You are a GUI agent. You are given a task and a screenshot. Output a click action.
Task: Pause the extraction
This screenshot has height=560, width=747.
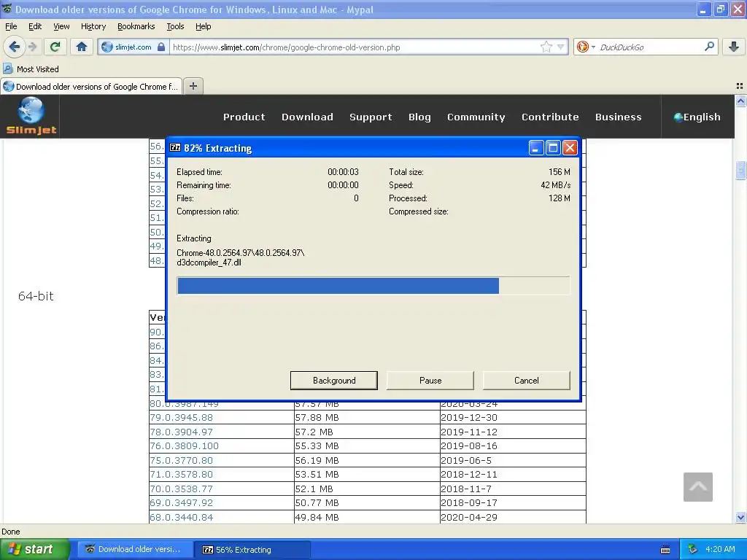click(x=430, y=381)
